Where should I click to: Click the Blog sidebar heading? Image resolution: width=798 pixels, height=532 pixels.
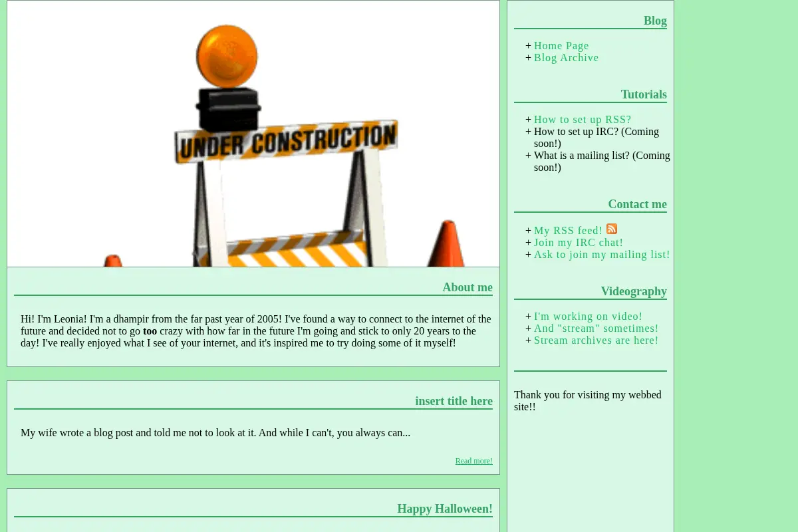655,21
